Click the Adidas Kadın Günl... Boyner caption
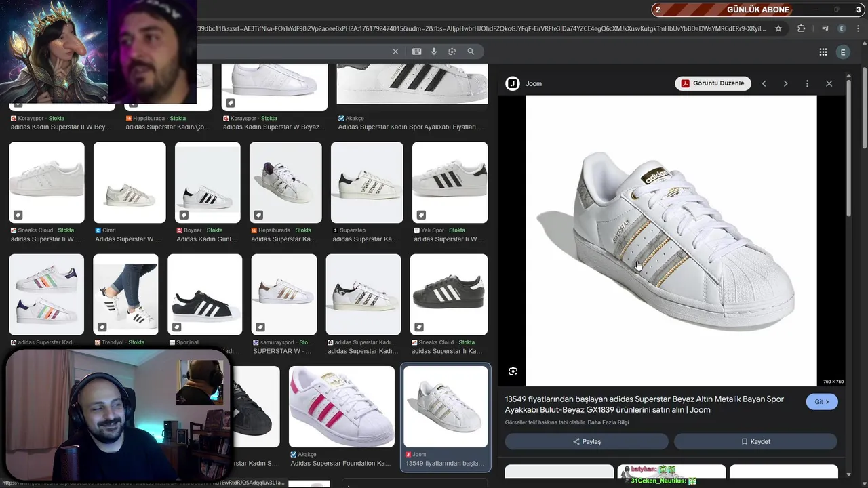The width and height of the screenshot is (868, 488). click(206, 239)
